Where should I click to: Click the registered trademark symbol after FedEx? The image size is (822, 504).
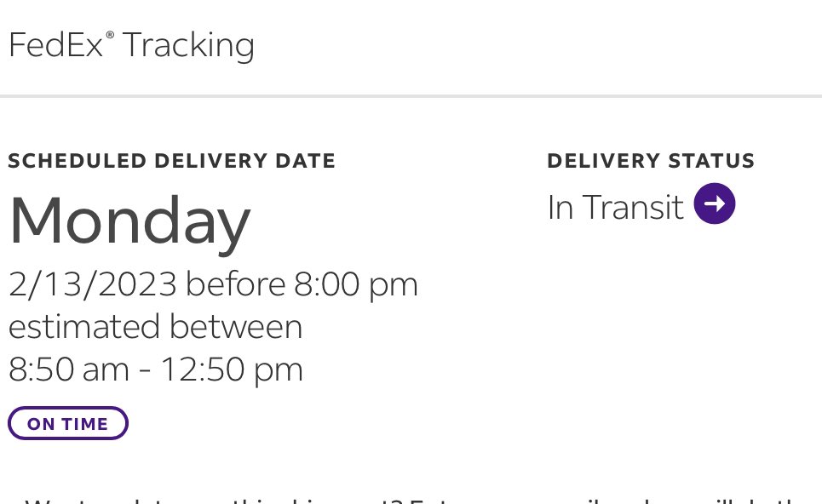click(x=110, y=35)
